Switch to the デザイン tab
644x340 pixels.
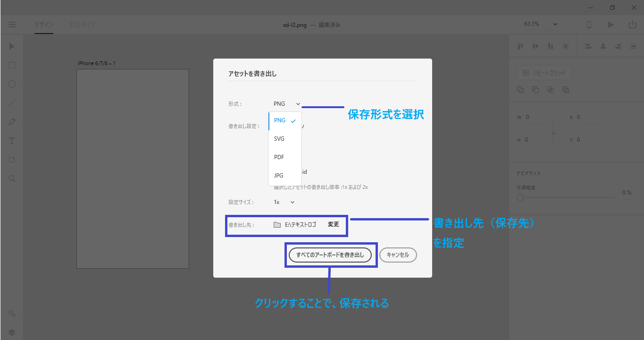43,25
